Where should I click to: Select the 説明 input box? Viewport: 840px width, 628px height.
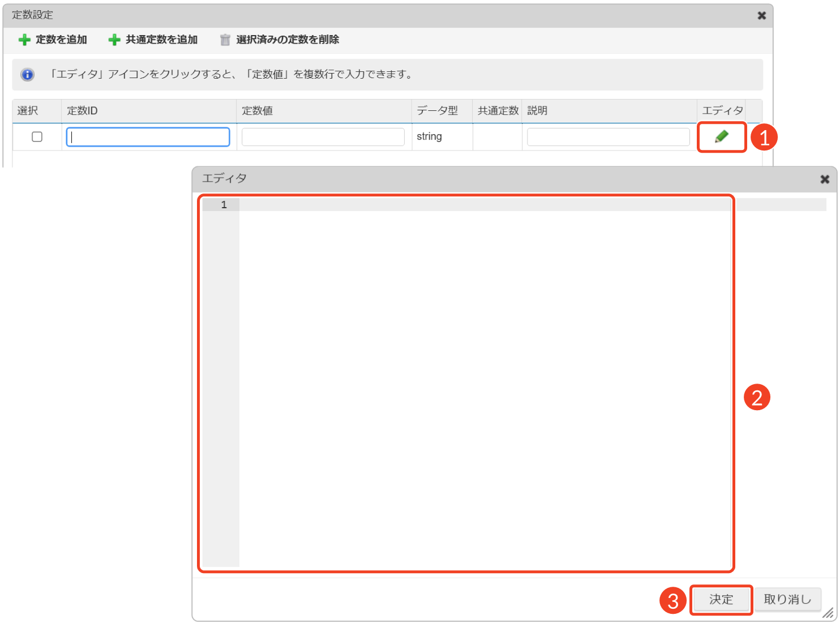pos(608,137)
